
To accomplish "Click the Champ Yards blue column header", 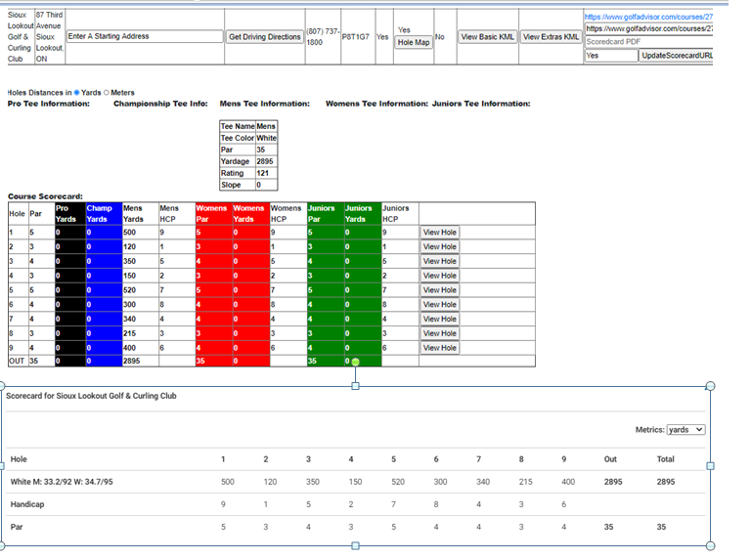I will point(104,213).
